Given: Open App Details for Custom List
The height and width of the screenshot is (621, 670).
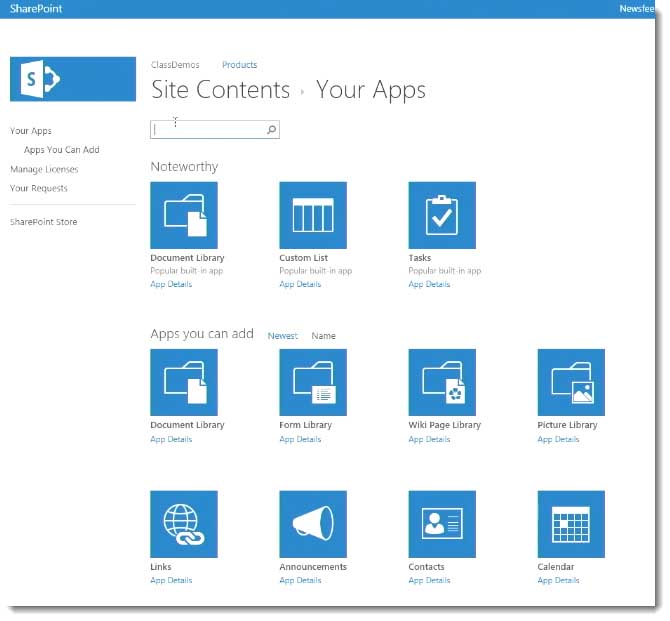Looking at the screenshot, I should (300, 284).
